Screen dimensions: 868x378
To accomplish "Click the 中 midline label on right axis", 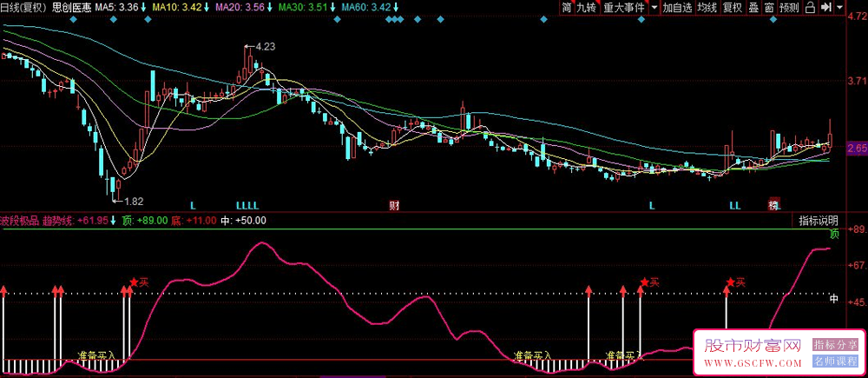I will (834, 299).
